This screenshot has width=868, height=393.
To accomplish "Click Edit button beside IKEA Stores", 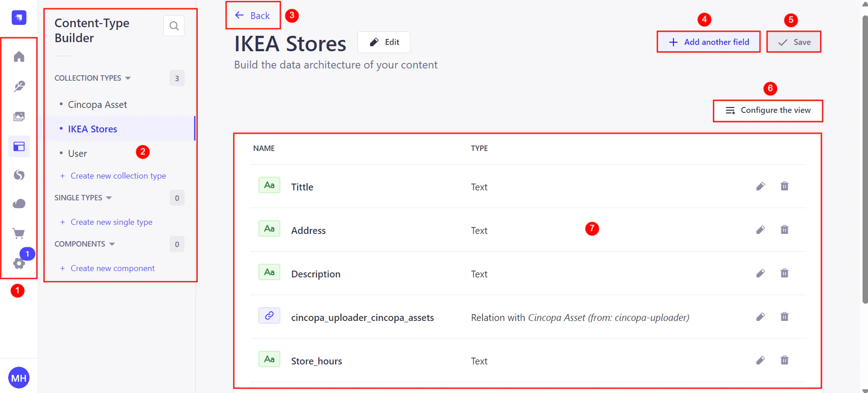I will point(384,42).
